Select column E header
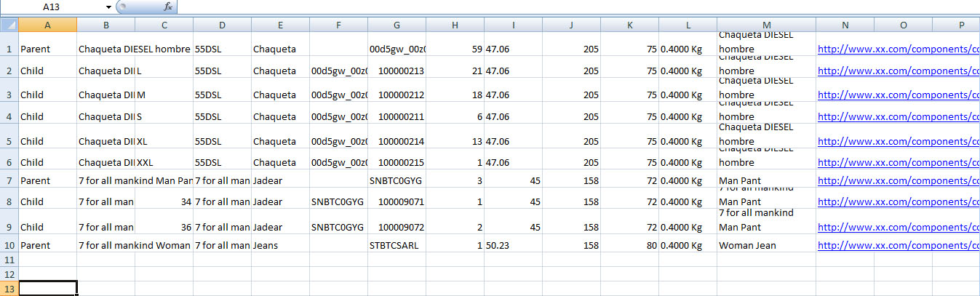The image size is (980, 296). pos(280,25)
